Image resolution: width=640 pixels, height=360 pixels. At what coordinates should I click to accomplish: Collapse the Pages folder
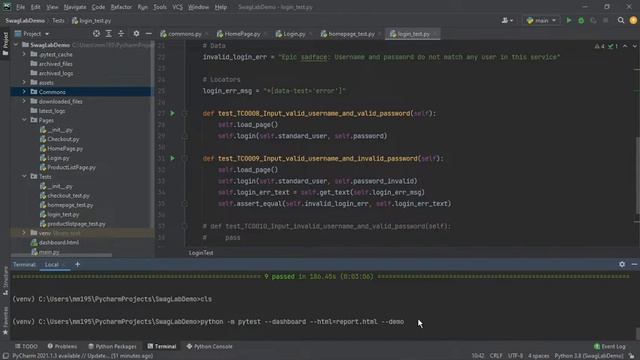[x=24, y=120]
